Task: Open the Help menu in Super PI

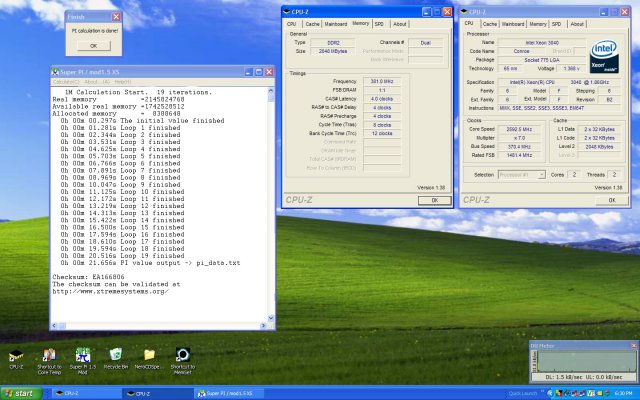Action: [x=123, y=82]
